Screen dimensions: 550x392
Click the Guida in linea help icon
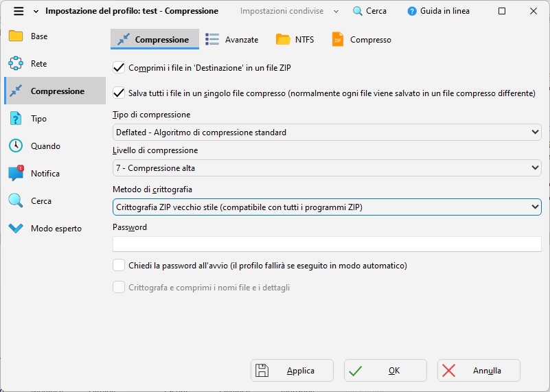[412, 11]
